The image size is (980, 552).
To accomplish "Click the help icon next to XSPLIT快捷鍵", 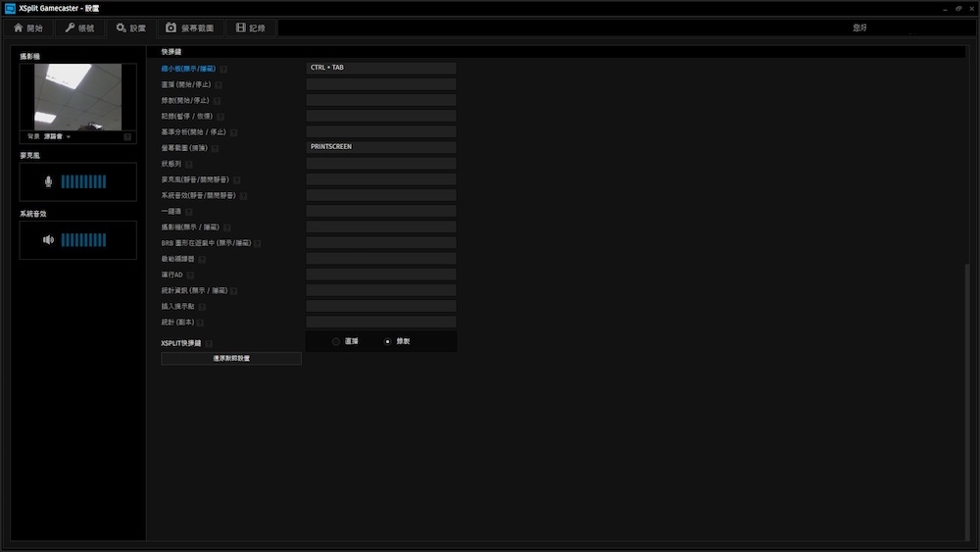I will coord(209,343).
